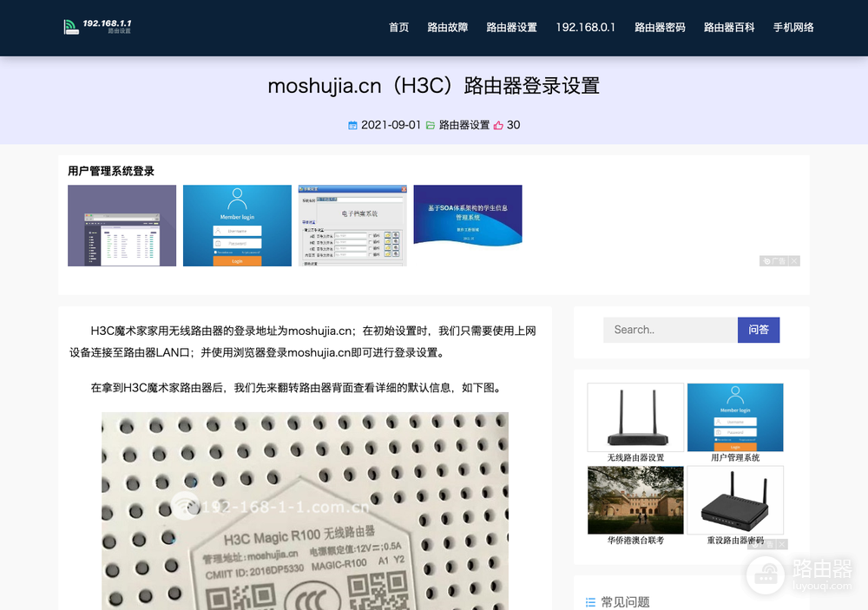Open the 手机网络 nav item
The image size is (868, 610).
[793, 28]
